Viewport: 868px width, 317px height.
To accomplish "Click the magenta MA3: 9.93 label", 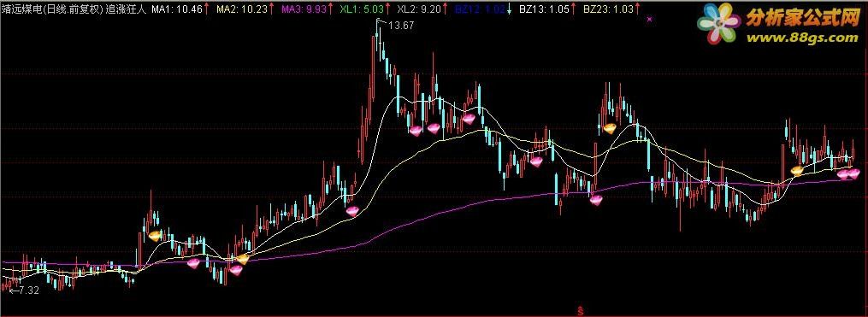I will click(x=304, y=9).
